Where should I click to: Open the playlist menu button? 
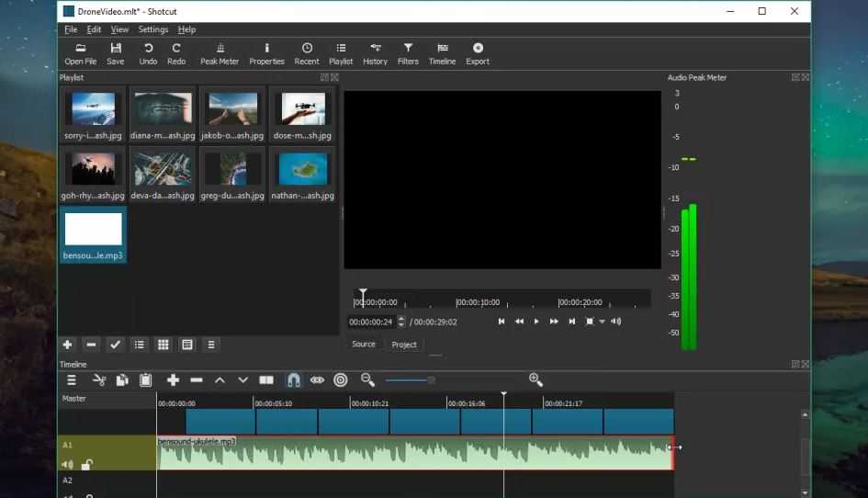pos(211,345)
